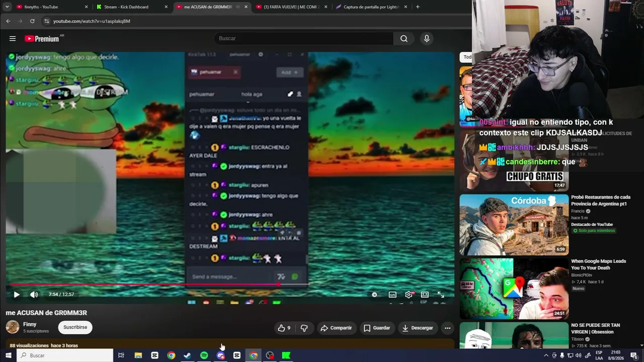Open the video player settings gear
The image size is (644, 362).
pos(409,295)
